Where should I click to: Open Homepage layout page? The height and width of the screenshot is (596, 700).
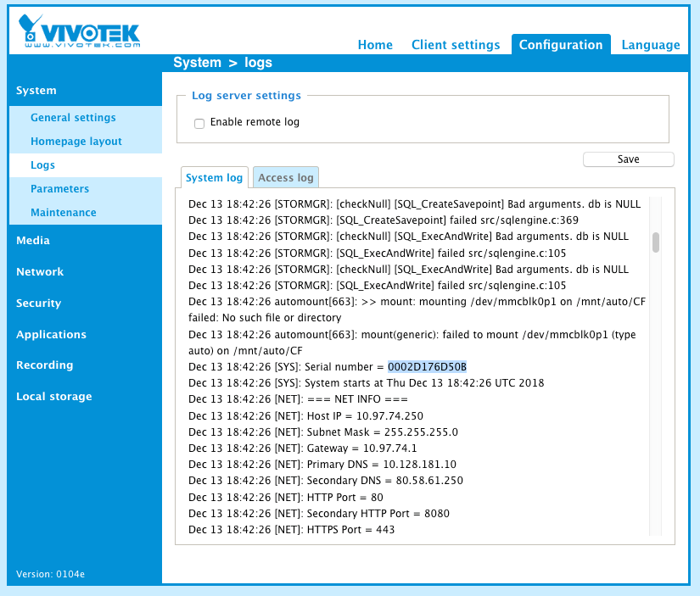[x=76, y=142]
